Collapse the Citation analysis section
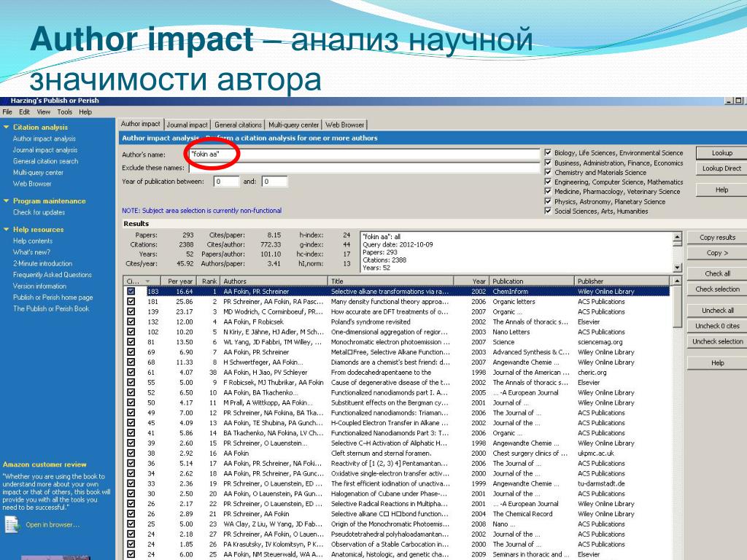 [x=6, y=127]
